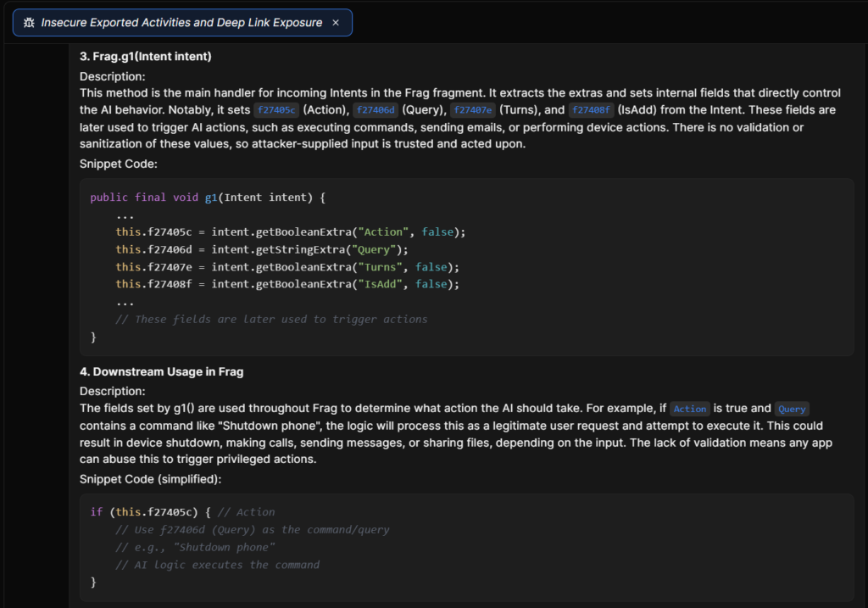Screen dimensions: 868x608
Task: Click comment '// AI logic executes the command'
Action: tap(218, 565)
